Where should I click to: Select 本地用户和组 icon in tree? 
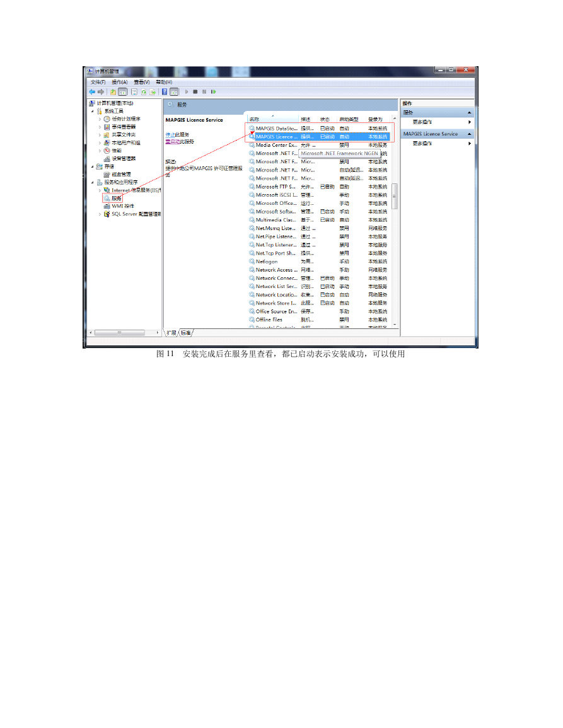click(107, 142)
